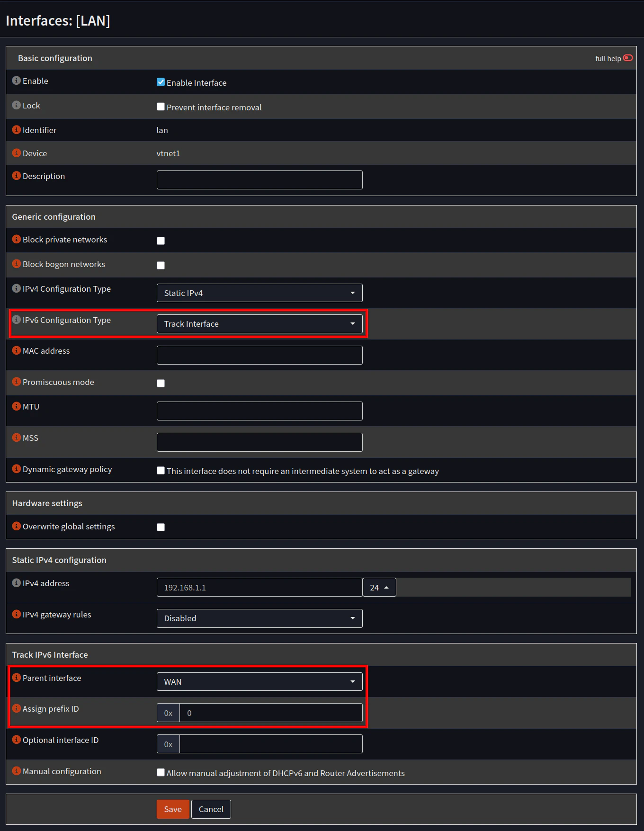Click the Promiscuous mode help icon

pyautogui.click(x=16, y=382)
